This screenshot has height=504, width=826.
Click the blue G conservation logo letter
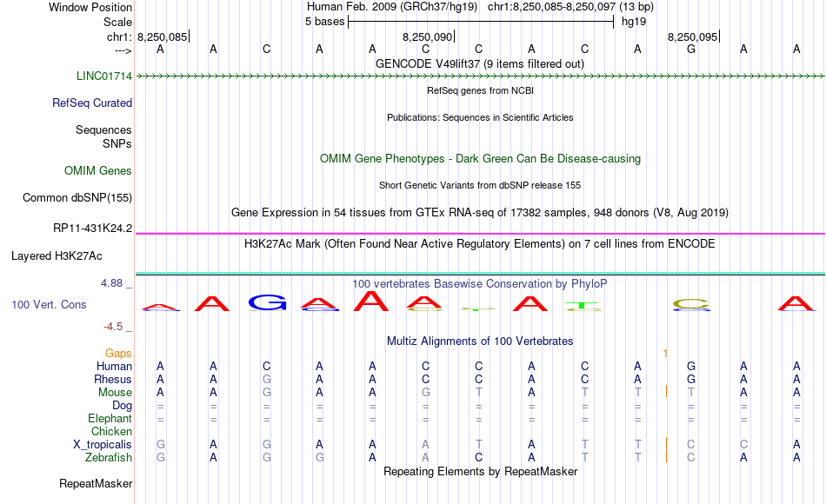(x=267, y=302)
